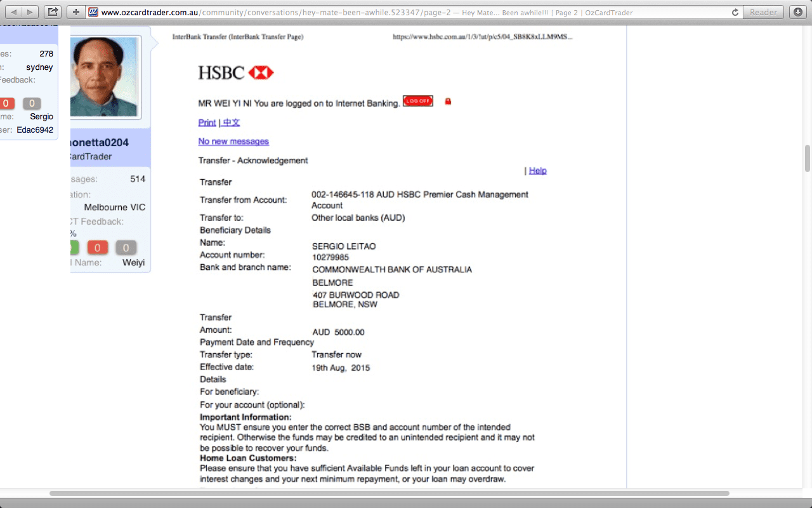Screen dimensions: 812x508
Task: Select the Home Loan Customers heading
Action: tap(248, 458)
